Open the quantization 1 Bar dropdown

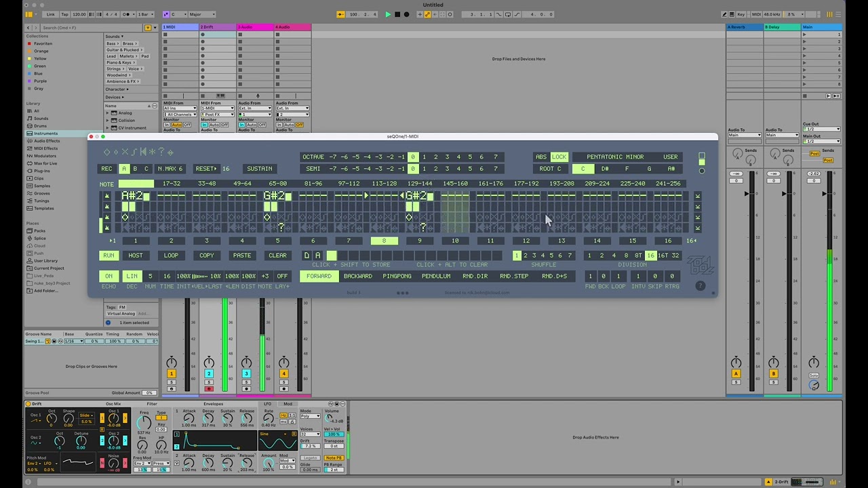(x=145, y=14)
